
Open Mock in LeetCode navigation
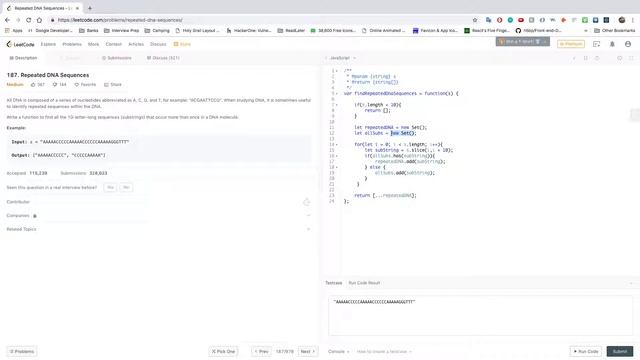(93, 44)
